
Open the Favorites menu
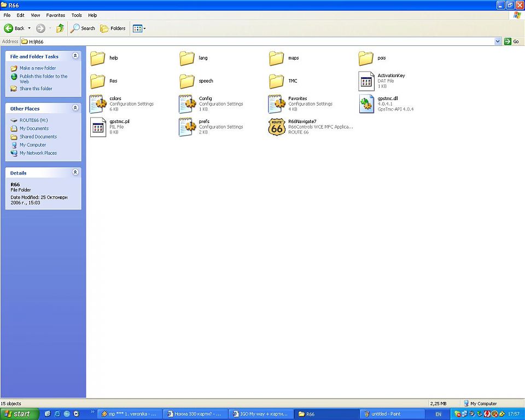pos(56,15)
